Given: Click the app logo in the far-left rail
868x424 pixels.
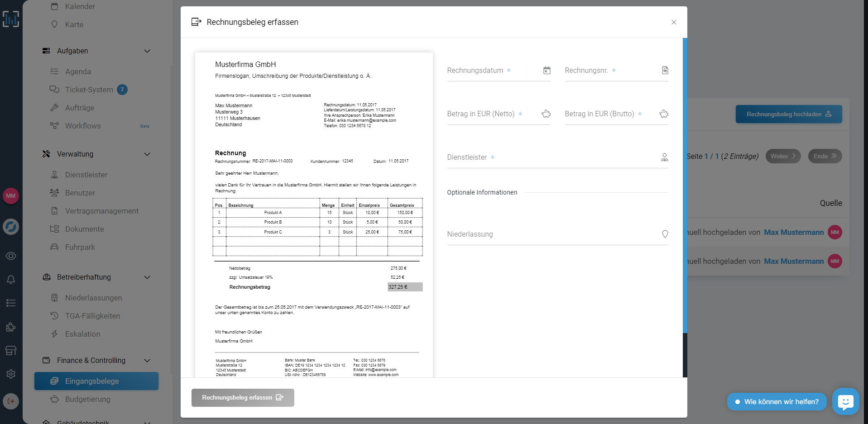Looking at the screenshot, I should click(x=11, y=19).
